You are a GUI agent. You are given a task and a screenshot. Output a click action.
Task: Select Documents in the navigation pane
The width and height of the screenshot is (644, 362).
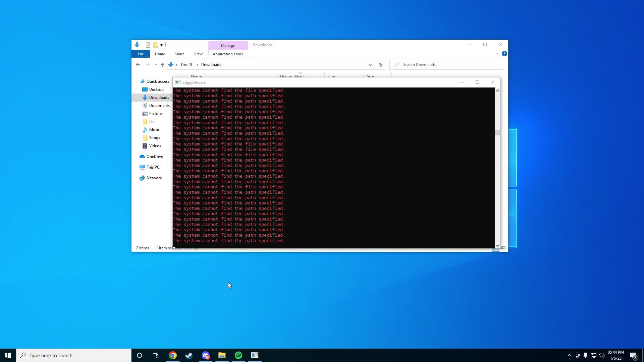[159, 106]
